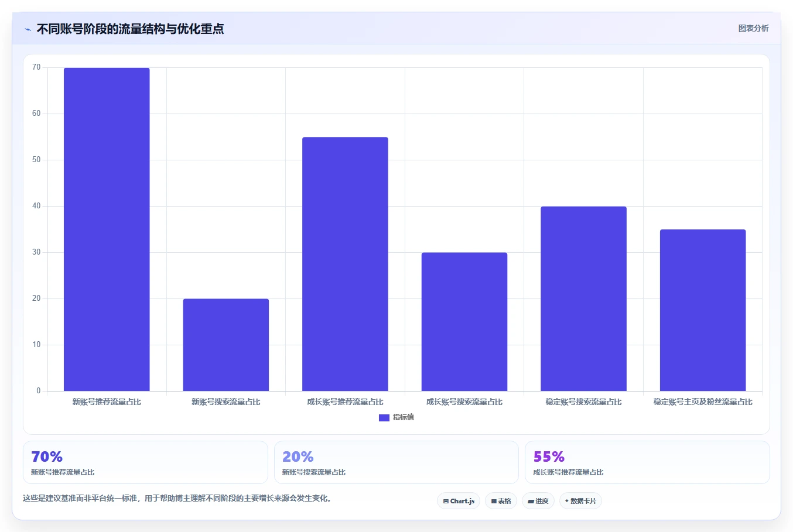Toggle the 指标值 legend item
793x532 pixels.
point(396,417)
